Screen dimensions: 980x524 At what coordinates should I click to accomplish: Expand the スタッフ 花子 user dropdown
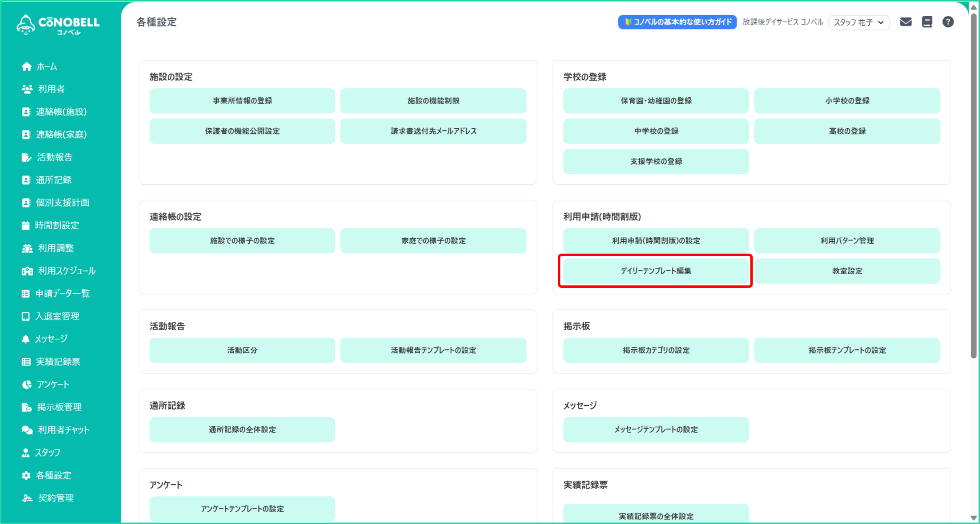click(x=859, y=22)
